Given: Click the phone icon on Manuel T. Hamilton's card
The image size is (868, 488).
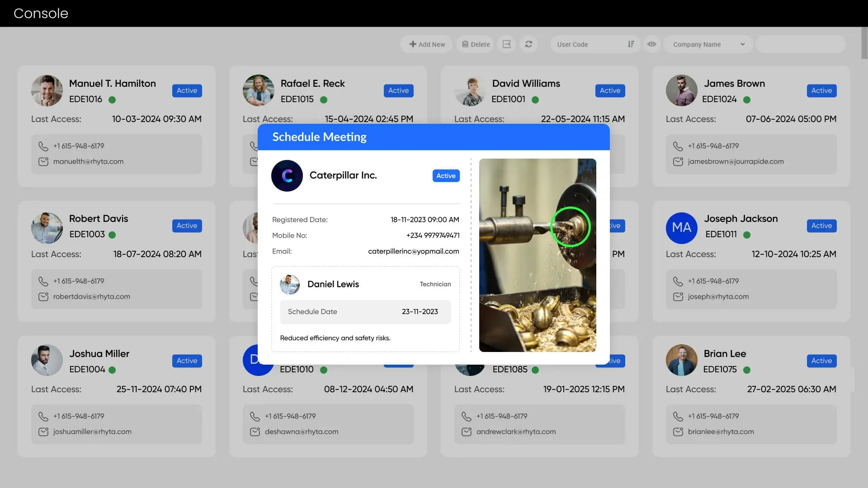Looking at the screenshot, I should [43, 146].
